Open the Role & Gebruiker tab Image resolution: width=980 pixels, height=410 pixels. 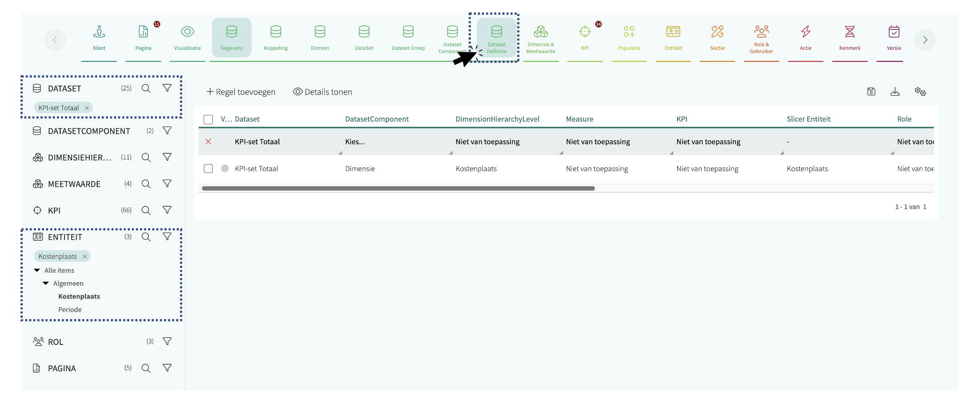[x=761, y=38]
